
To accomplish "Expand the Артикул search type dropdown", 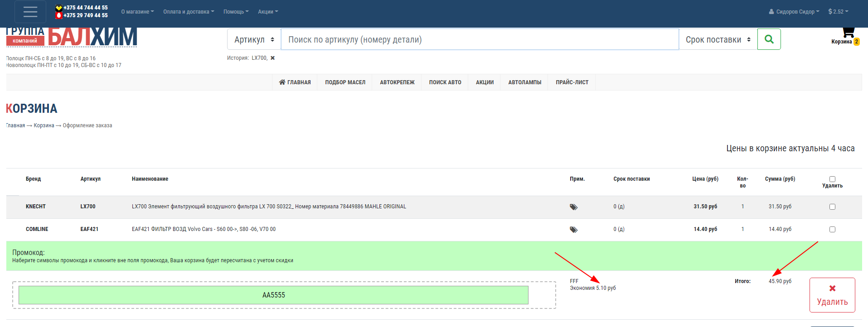I will tap(254, 39).
